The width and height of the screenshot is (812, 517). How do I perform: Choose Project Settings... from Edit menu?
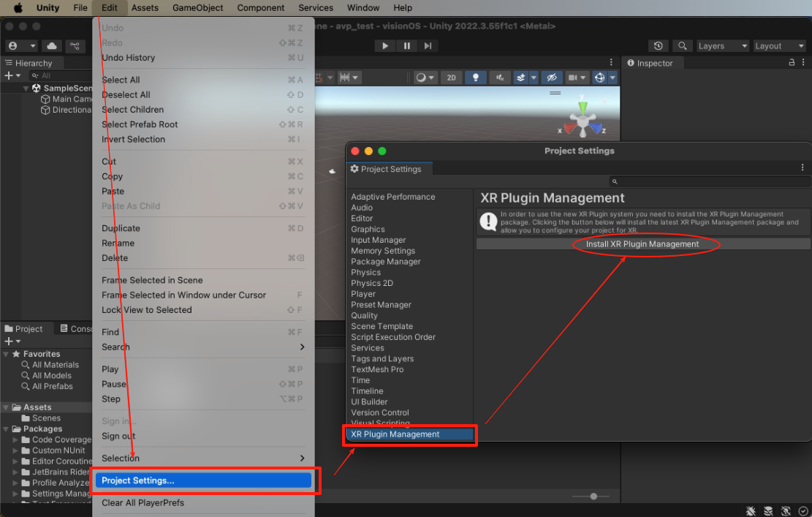[203, 480]
